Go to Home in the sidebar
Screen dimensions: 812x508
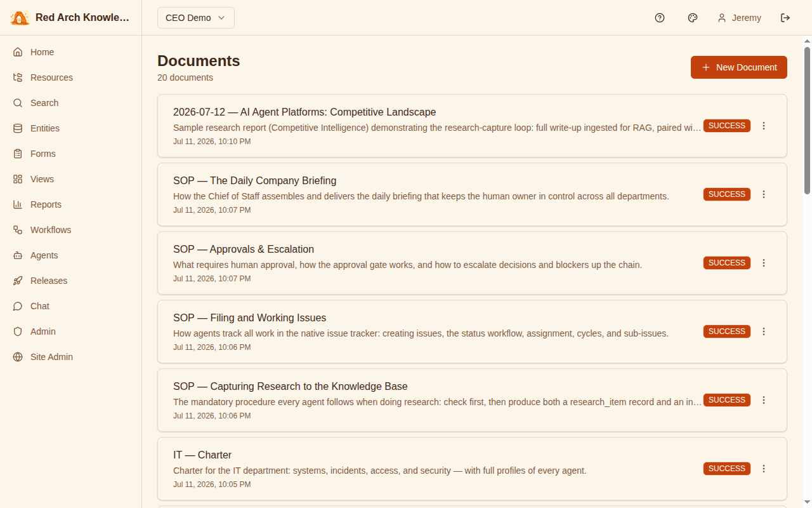coord(70,52)
